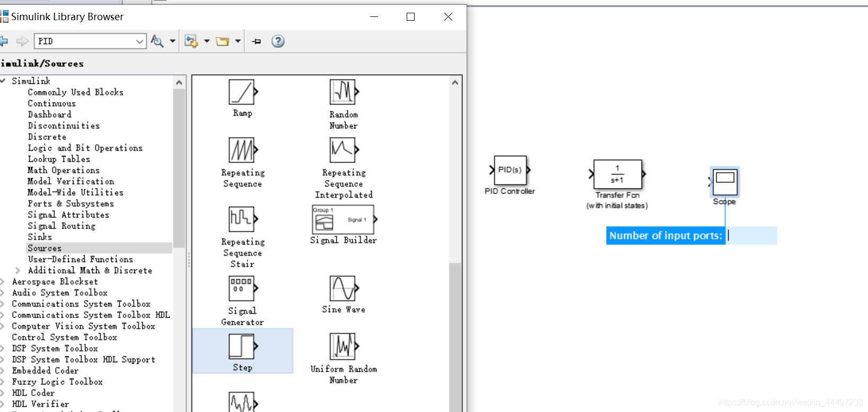868x412 pixels.
Task: Minimize the Simulink Library Browser window
Action: tap(374, 17)
